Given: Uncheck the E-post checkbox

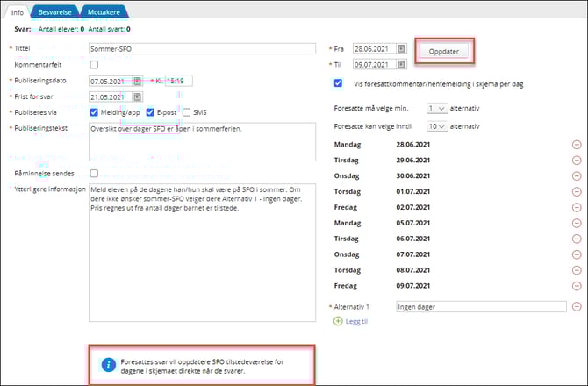Looking at the screenshot, I should [x=150, y=112].
